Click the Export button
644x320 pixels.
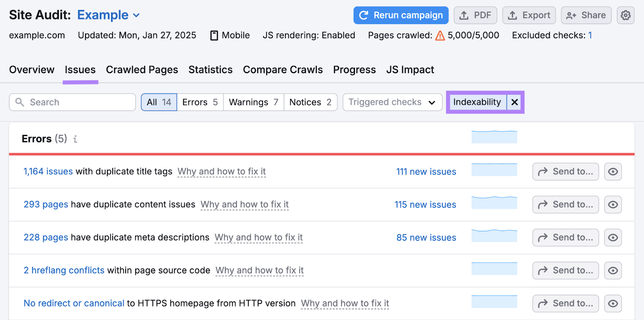click(529, 15)
